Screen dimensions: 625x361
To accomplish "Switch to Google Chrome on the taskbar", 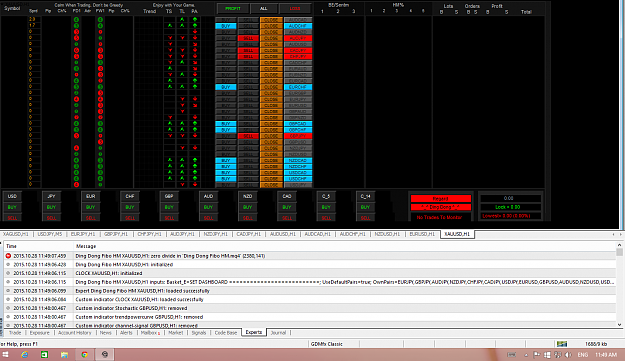I will click(85, 354).
